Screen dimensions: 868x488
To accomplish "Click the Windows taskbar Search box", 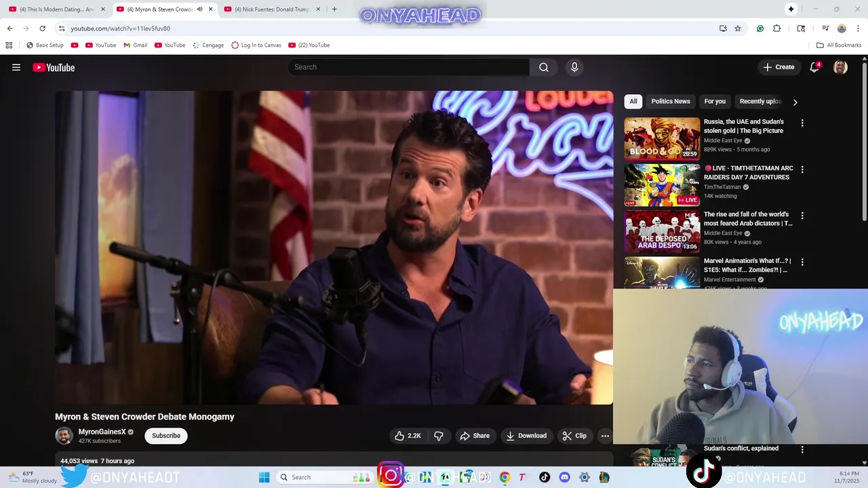I will pyautogui.click(x=324, y=477).
